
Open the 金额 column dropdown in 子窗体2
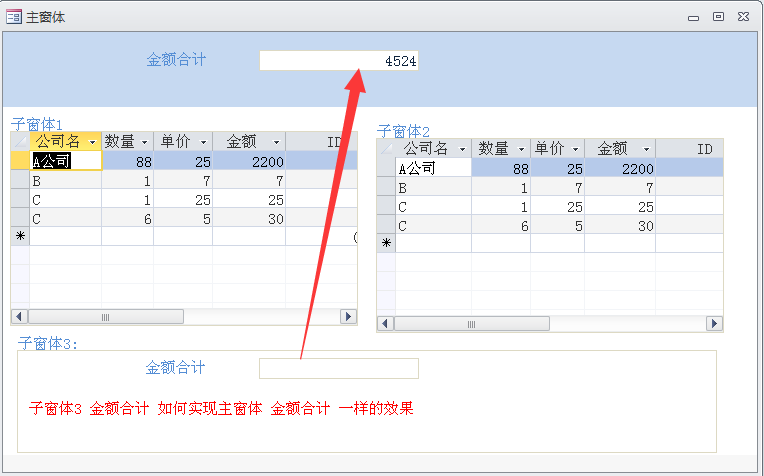pyautogui.click(x=645, y=149)
